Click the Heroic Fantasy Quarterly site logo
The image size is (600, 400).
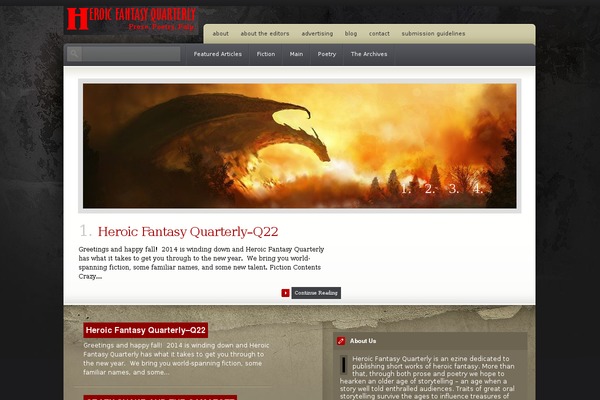tap(131, 19)
